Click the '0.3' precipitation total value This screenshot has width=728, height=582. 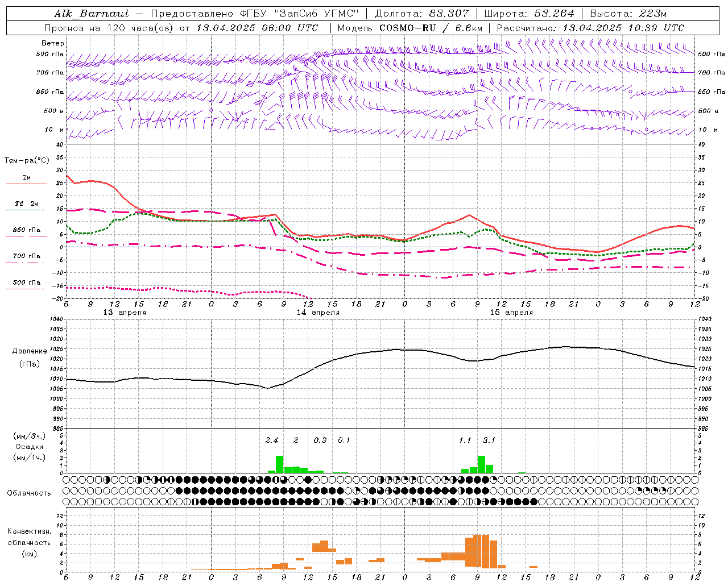coord(320,440)
